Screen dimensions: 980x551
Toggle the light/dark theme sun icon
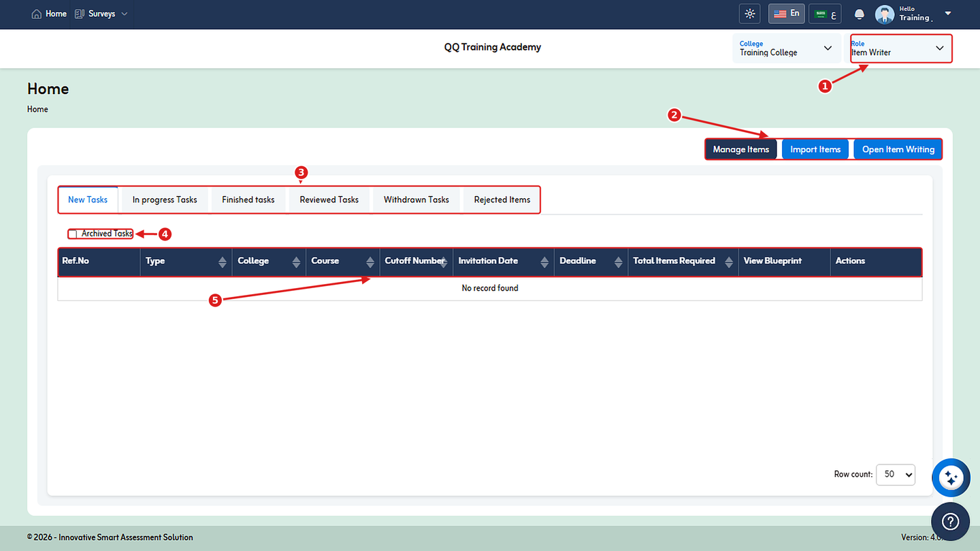(x=750, y=14)
